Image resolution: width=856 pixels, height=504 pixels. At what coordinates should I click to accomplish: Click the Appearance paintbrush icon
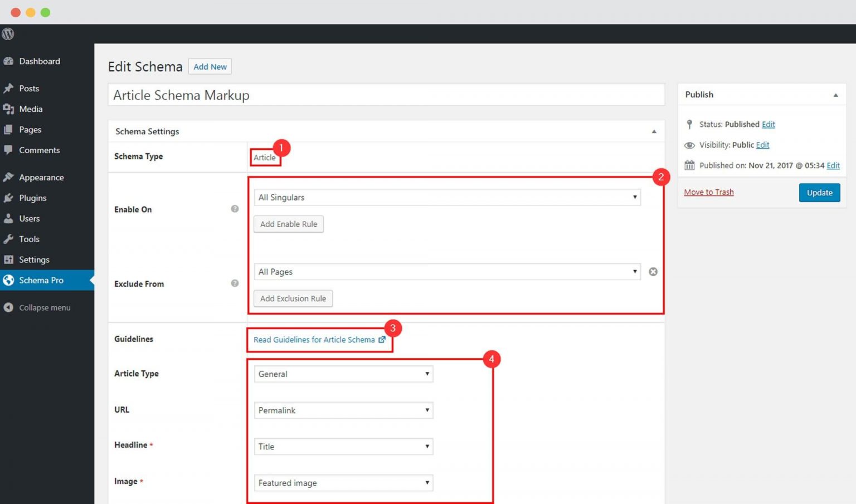tap(9, 177)
